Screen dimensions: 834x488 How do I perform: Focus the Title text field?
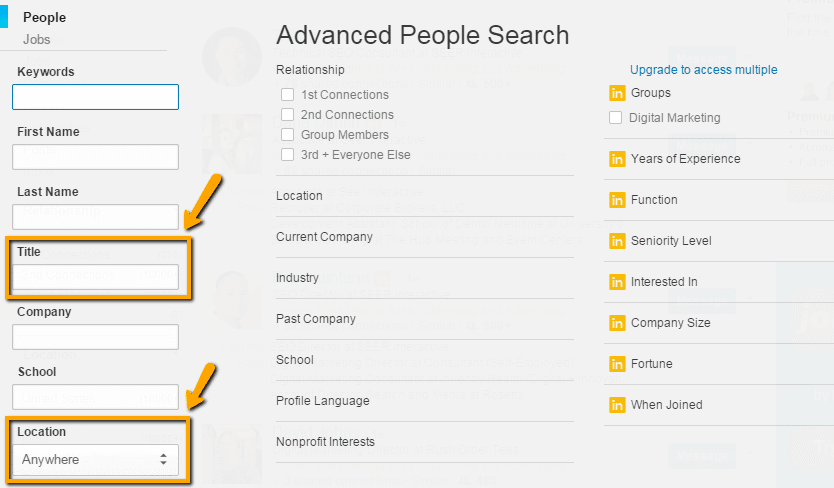click(x=96, y=277)
